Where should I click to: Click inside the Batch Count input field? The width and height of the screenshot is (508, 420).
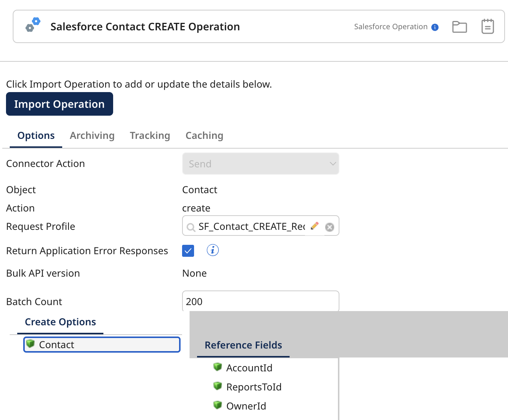[260, 301]
